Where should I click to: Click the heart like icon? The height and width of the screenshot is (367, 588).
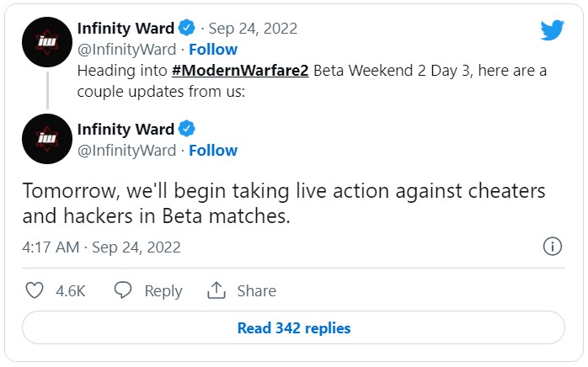(x=35, y=290)
